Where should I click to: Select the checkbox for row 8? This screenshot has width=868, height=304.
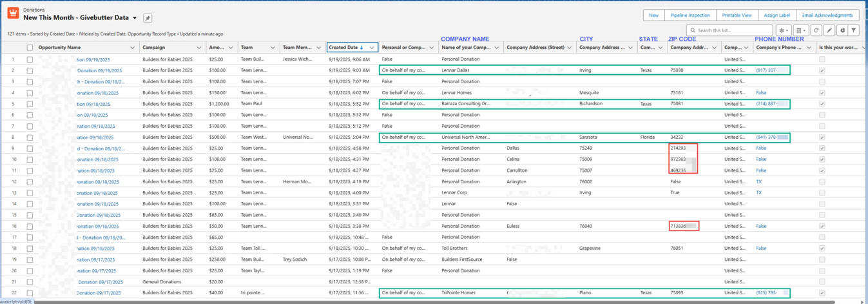coord(30,137)
